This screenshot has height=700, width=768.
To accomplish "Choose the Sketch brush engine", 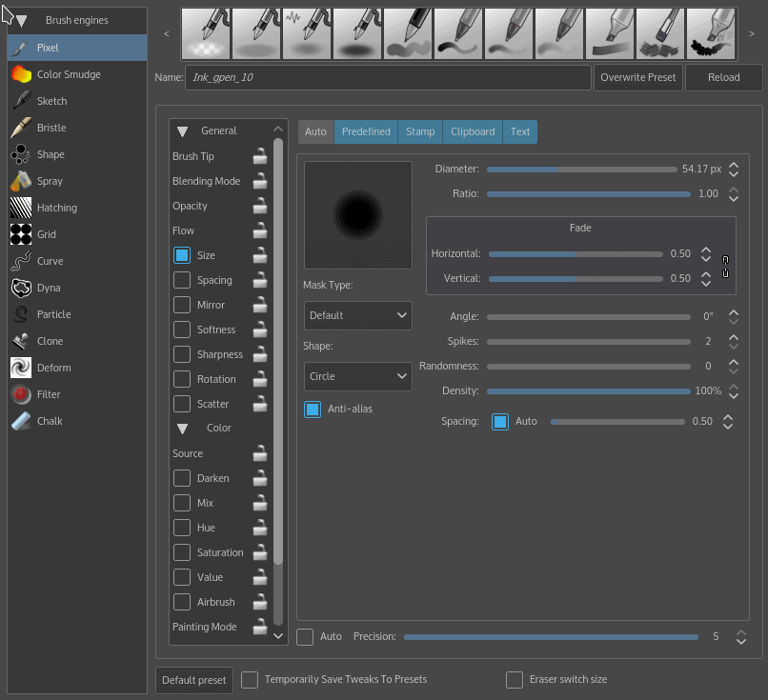I will click(77, 101).
